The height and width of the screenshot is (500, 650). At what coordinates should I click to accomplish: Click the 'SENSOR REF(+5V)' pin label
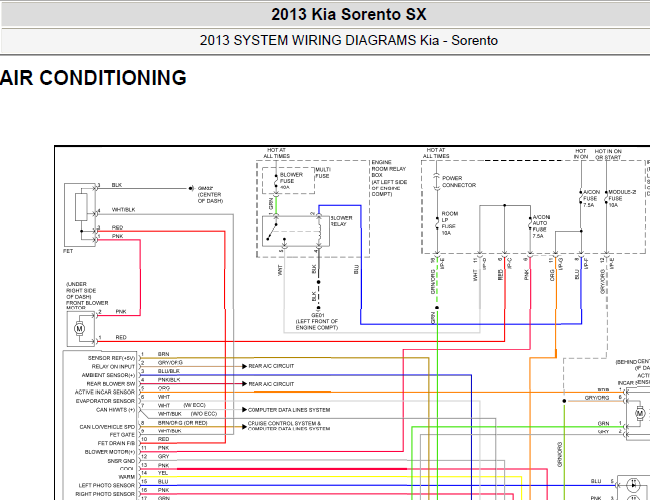(111, 358)
